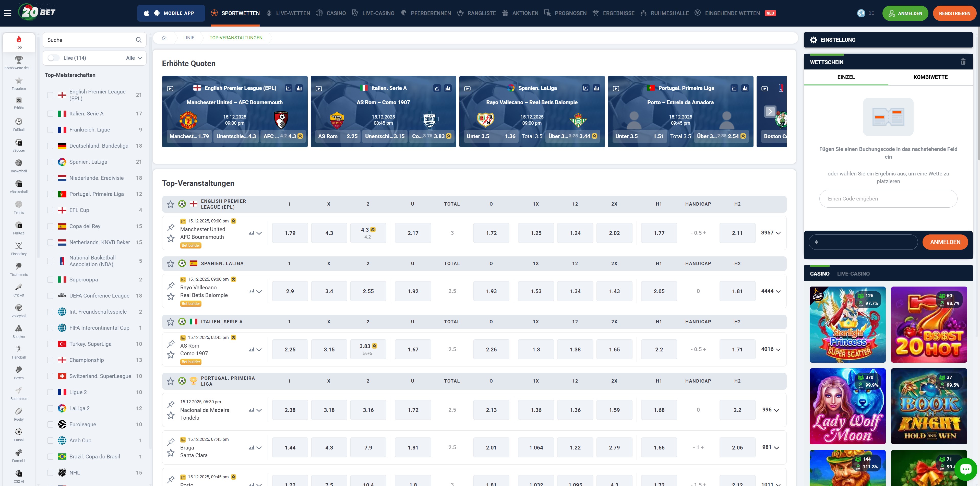Image resolution: width=980 pixels, height=486 pixels.
Task: Check the Deutschland. Bundesliga checkbox
Action: coord(50,146)
